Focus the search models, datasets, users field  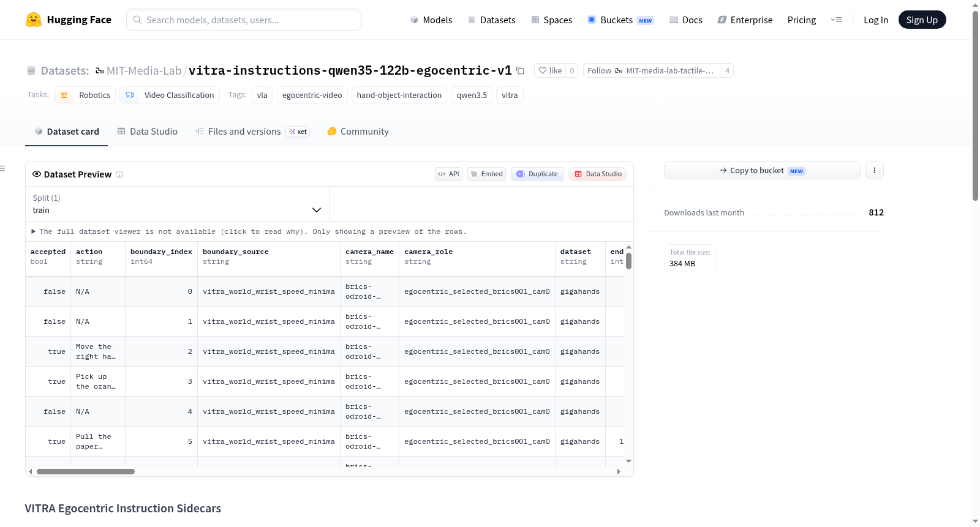coord(244,20)
